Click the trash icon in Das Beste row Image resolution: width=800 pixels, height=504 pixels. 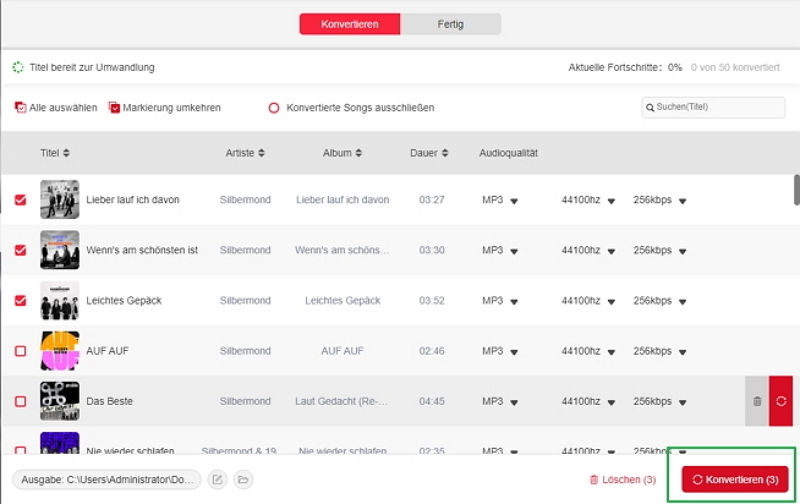(756, 401)
